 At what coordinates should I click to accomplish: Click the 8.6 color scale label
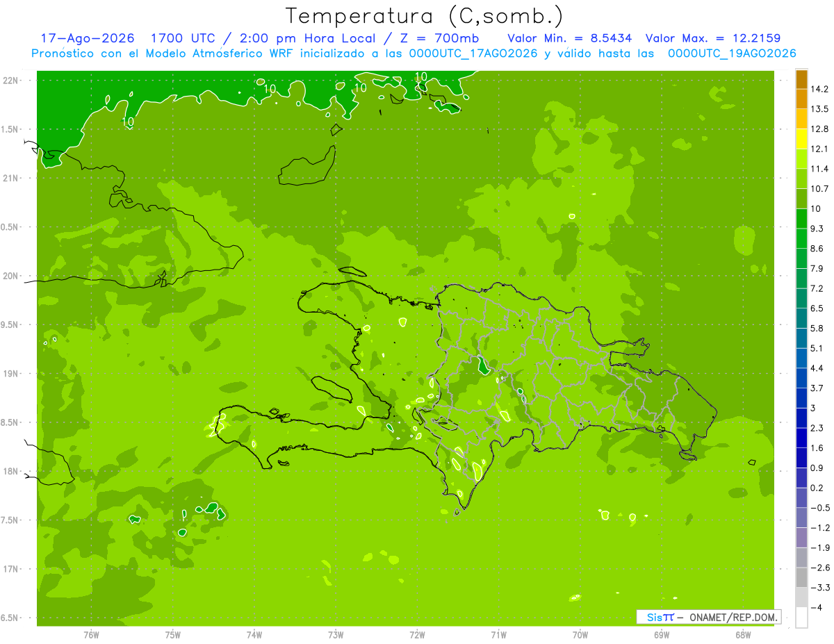[817, 249]
